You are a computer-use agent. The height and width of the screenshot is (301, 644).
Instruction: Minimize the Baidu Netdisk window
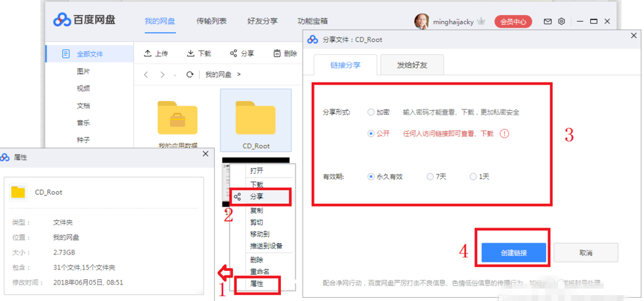pyautogui.click(x=580, y=22)
